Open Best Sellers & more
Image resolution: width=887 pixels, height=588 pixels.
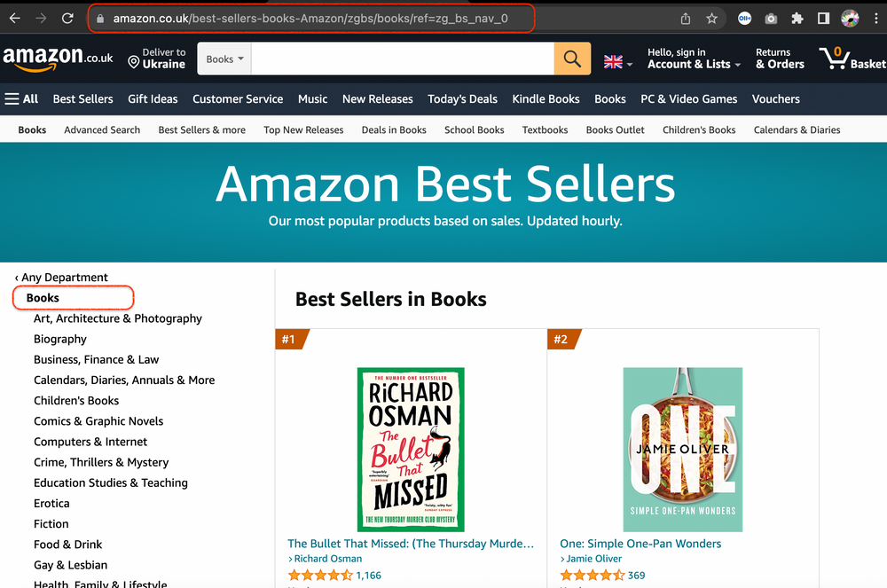tap(201, 129)
